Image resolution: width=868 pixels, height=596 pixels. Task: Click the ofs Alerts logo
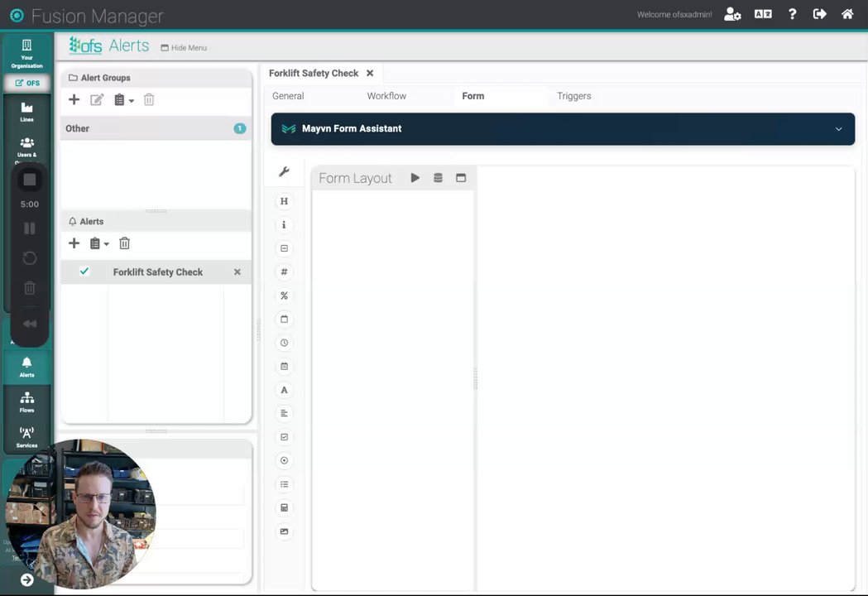pyautogui.click(x=109, y=46)
